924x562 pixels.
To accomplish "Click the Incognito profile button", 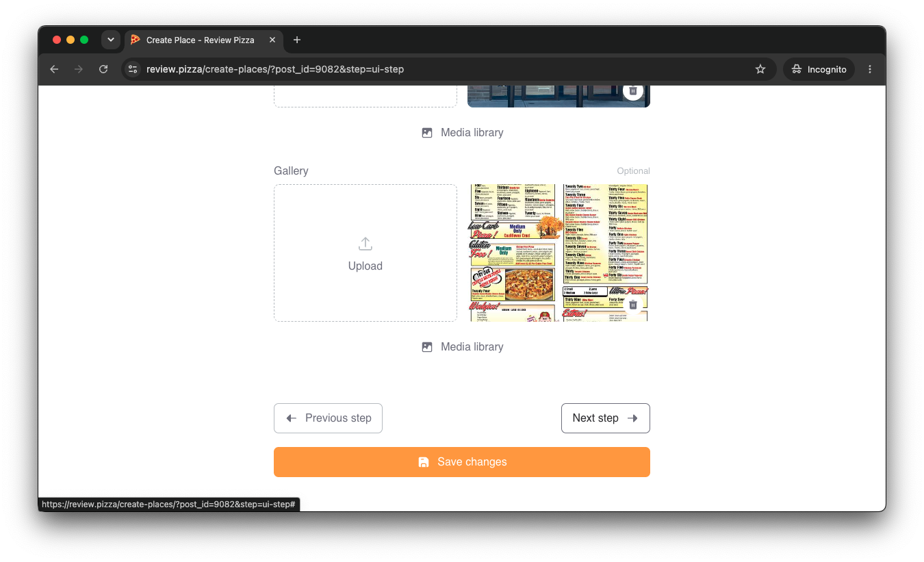I will pyautogui.click(x=819, y=69).
